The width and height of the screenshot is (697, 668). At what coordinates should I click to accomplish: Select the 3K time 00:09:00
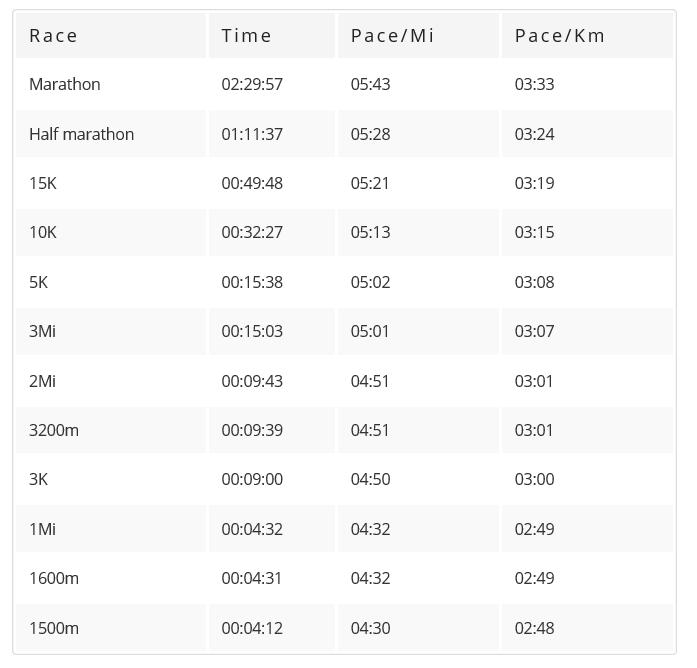pos(252,479)
